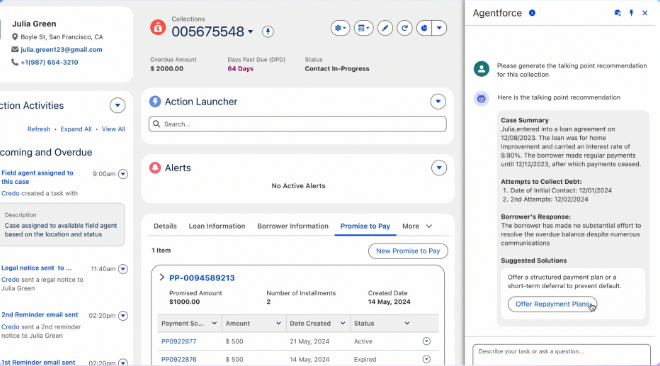660x366 pixels.
Task: Collapse the Action Launcher section
Action: coord(438,101)
